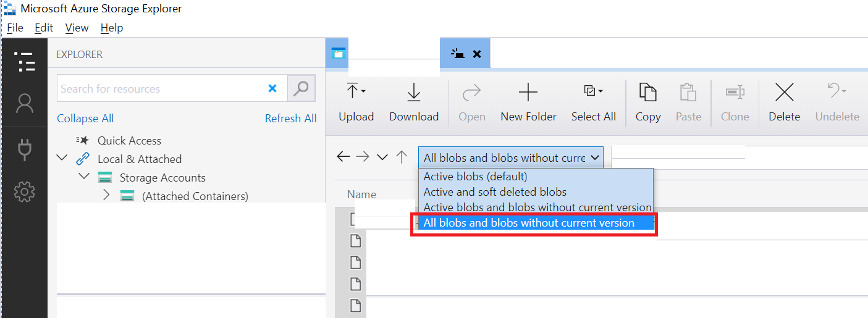Image resolution: width=868 pixels, height=318 pixels.
Task: Open the blob view filter dropdown
Action: [x=511, y=157]
